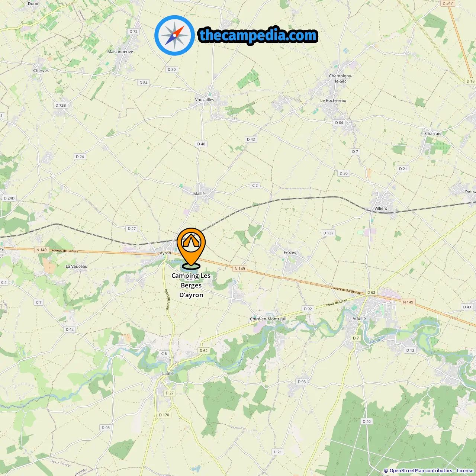476x476 pixels.
Task: Click the Champigny-le-Sec town label
Action: [x=340, y=78]
